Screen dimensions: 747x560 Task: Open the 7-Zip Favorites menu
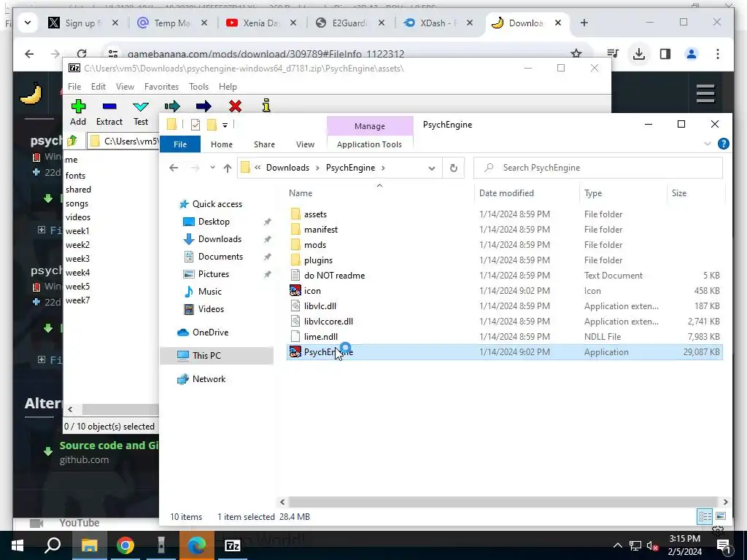click(161, 87)
